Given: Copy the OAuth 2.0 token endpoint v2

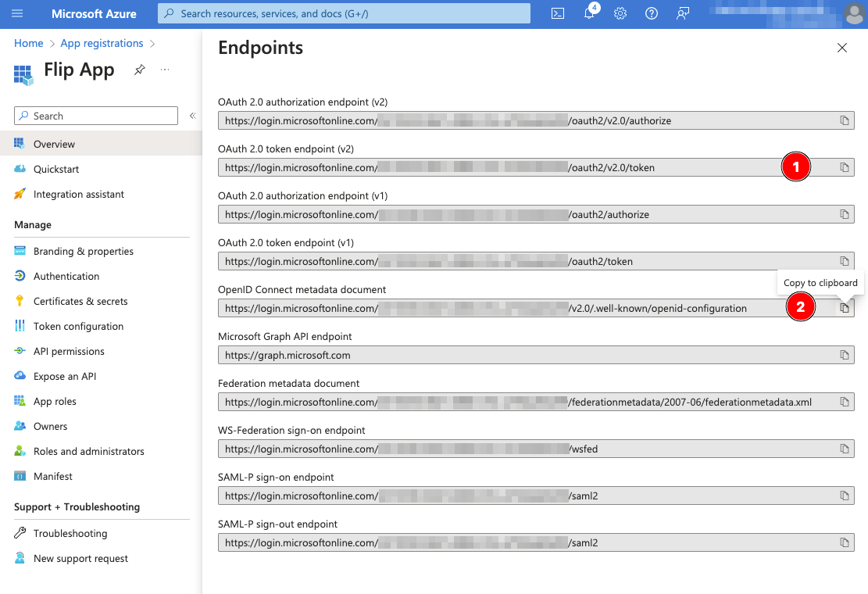Looking at the screenshot, I should click(844, 166).
